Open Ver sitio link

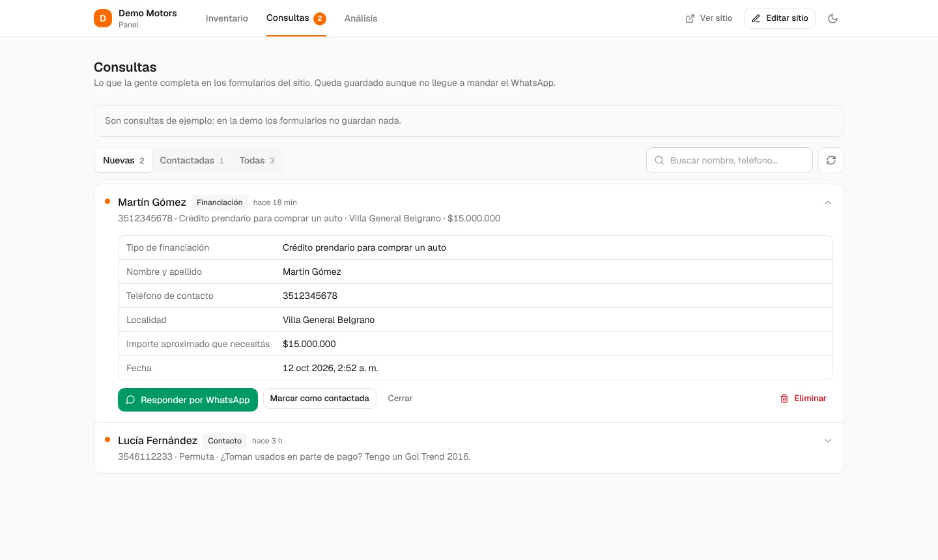(x=709, y=18)
